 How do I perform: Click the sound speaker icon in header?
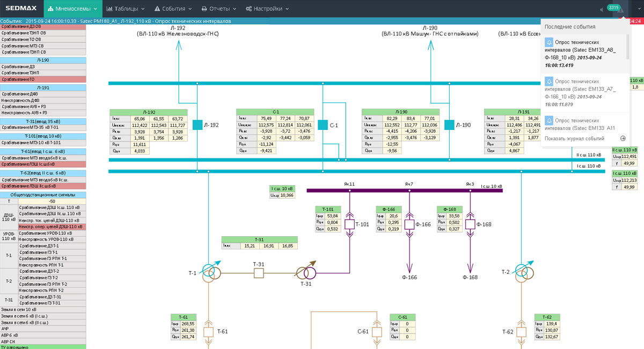[x=602, y=9]
